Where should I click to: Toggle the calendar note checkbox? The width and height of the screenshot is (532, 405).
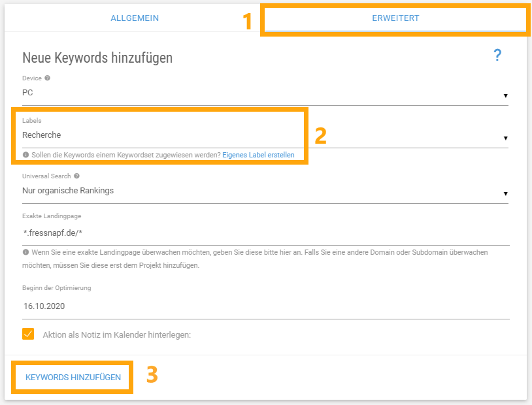(28, 334)
